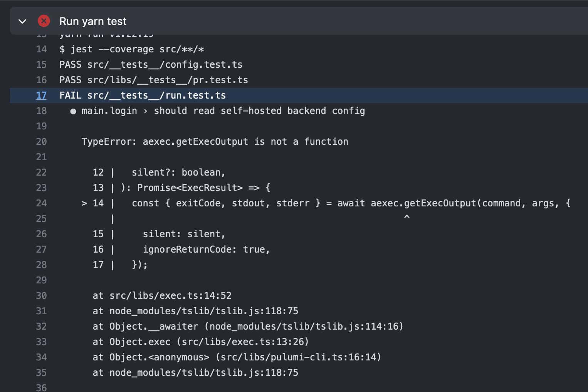Click the red failed status icon

44,21
